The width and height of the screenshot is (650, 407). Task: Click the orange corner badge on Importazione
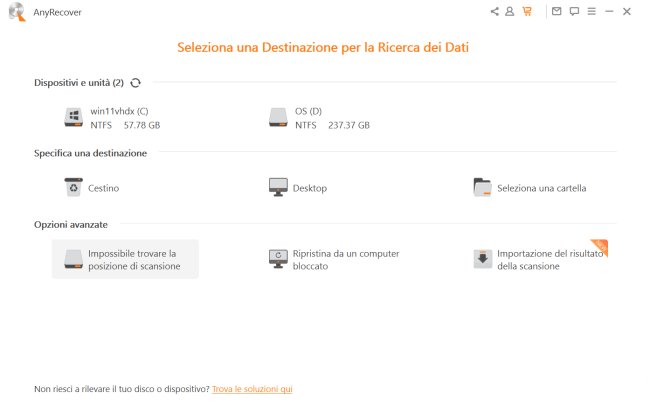[601, 246]
